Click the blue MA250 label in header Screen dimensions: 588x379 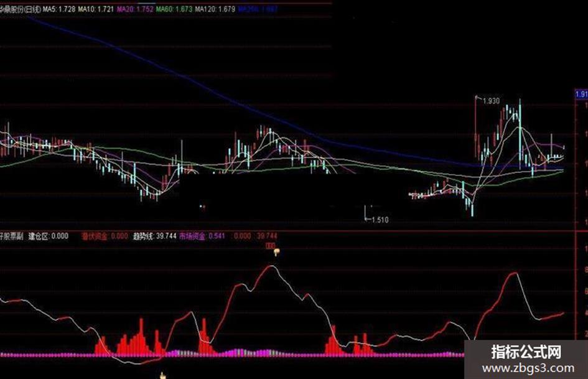coord(258,9)
